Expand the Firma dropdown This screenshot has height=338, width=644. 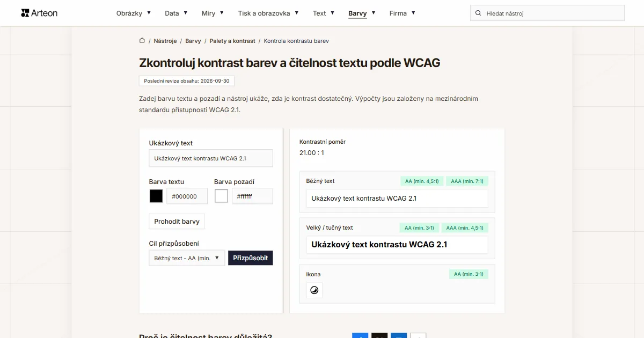(402, 13)
